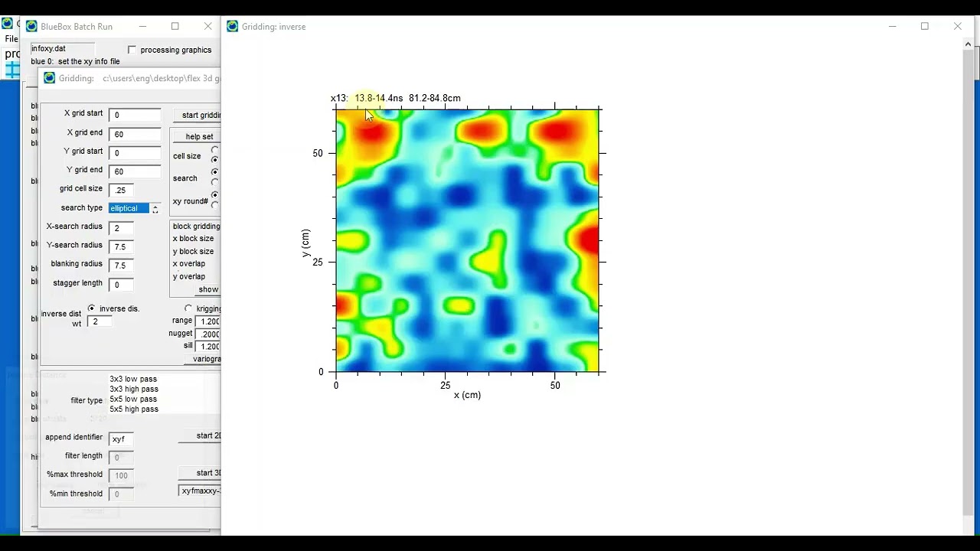Click the Y-search radius field
Screen dimensions: 980x551
[122, 247]
